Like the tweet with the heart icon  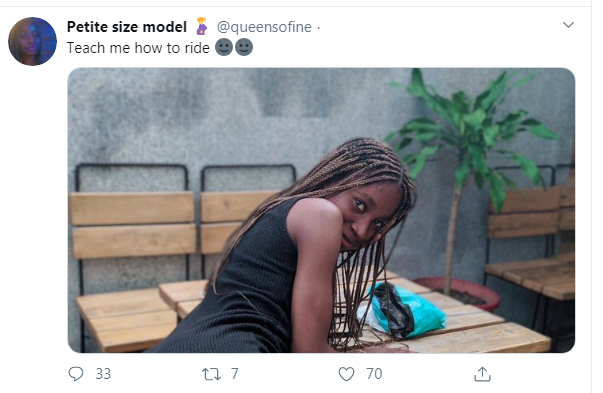346,374
